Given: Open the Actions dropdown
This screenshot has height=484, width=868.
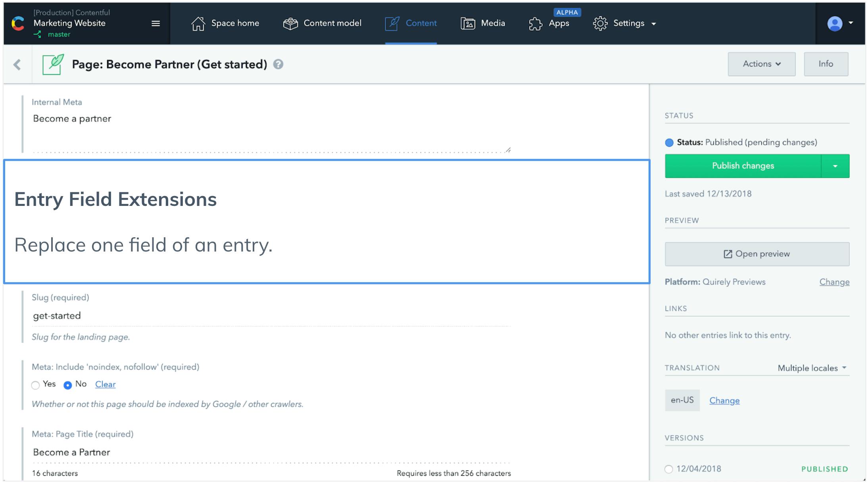Looking at the screenshot, I should point(761,64).
